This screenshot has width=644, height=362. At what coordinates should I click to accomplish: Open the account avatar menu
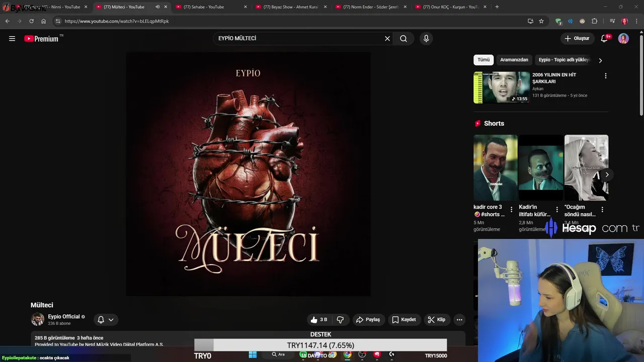[x=623, y=39]
